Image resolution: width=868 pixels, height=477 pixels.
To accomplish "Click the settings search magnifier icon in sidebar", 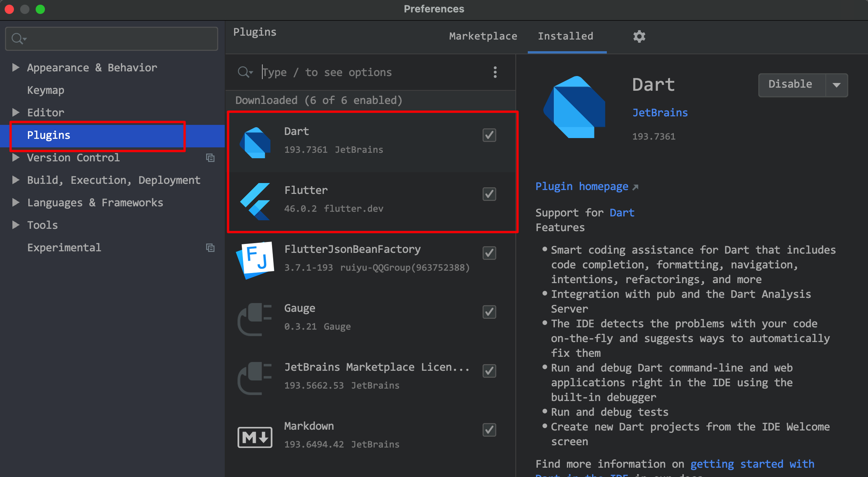I will (18, 38).
